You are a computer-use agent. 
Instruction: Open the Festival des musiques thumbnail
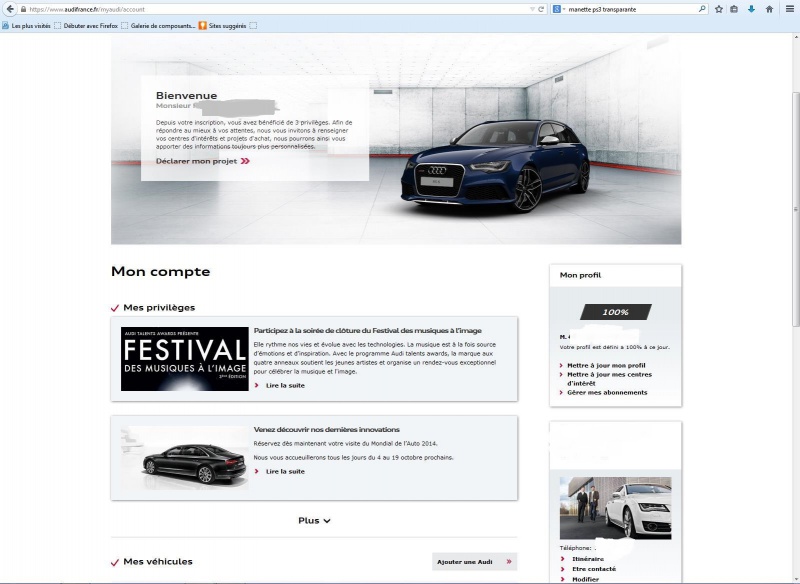pyautogui.click(x=185, y=359)
